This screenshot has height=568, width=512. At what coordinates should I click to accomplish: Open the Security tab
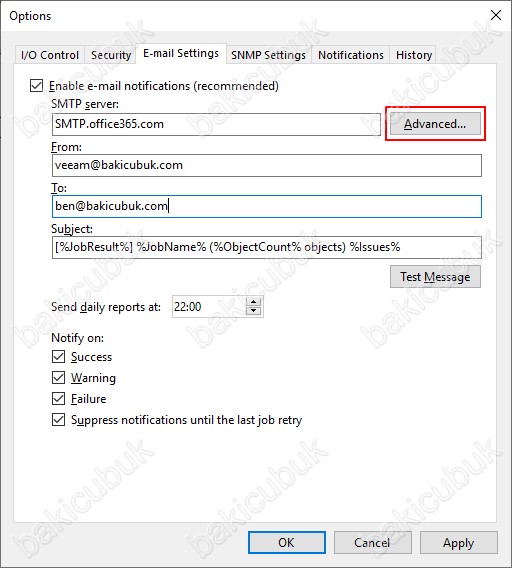click(x=111, y=55)
